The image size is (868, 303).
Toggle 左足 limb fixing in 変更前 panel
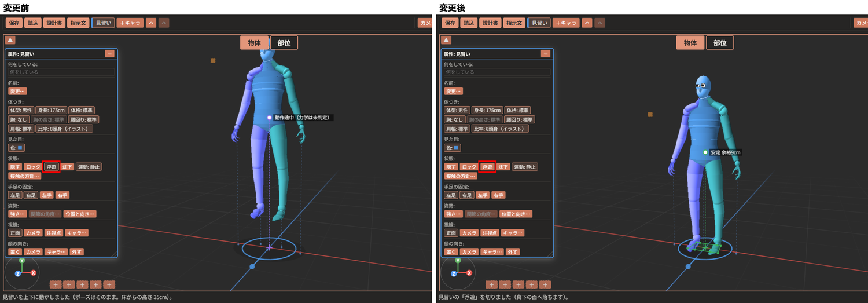coord(15,195)
